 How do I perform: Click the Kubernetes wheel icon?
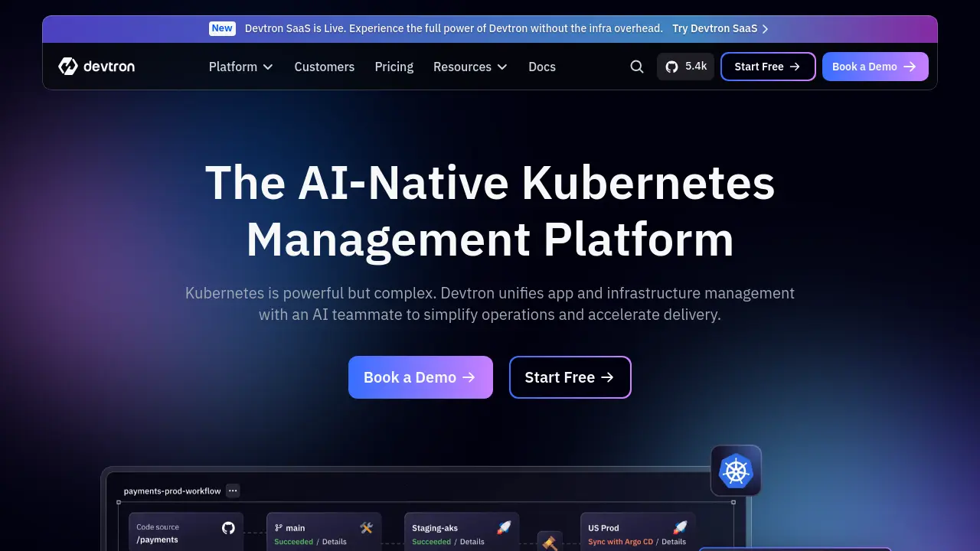point(736,471)
